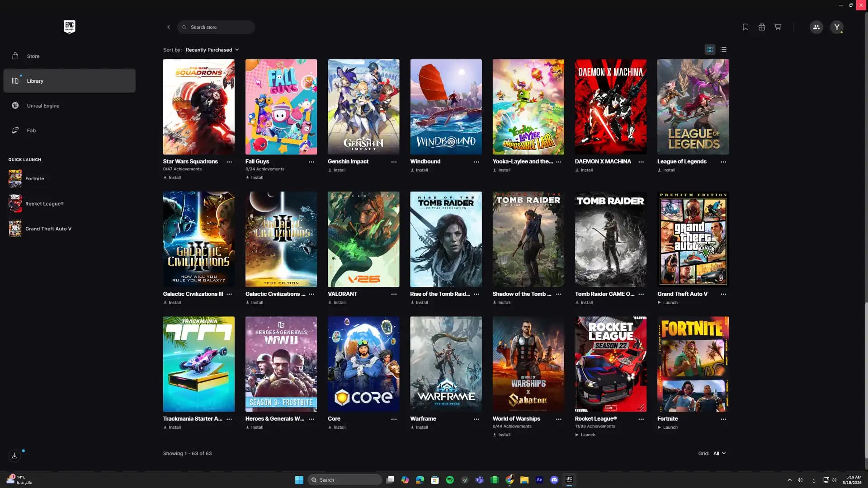Open Fortnite card options menu
The height and width of the screenshot is (488, 868).
[x=723, y=419]
